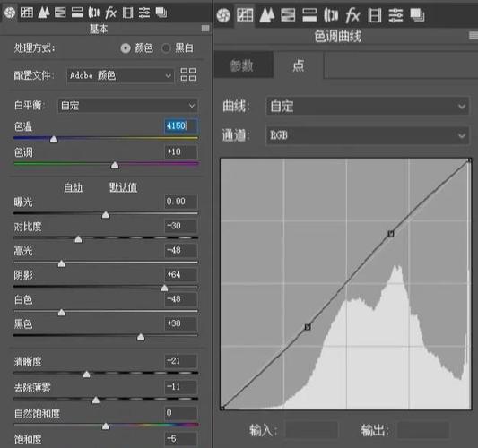
Task: Click 色温 value field 4150
Action: 181,125
